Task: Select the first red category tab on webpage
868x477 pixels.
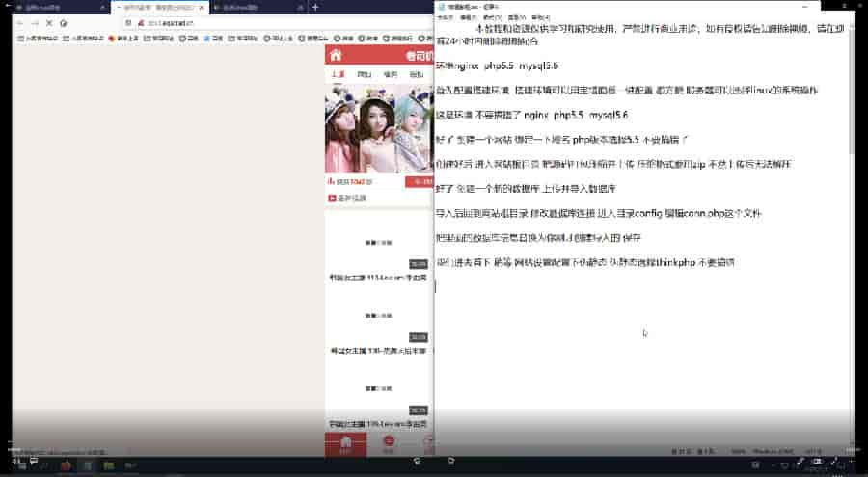Action: [338, 74]
